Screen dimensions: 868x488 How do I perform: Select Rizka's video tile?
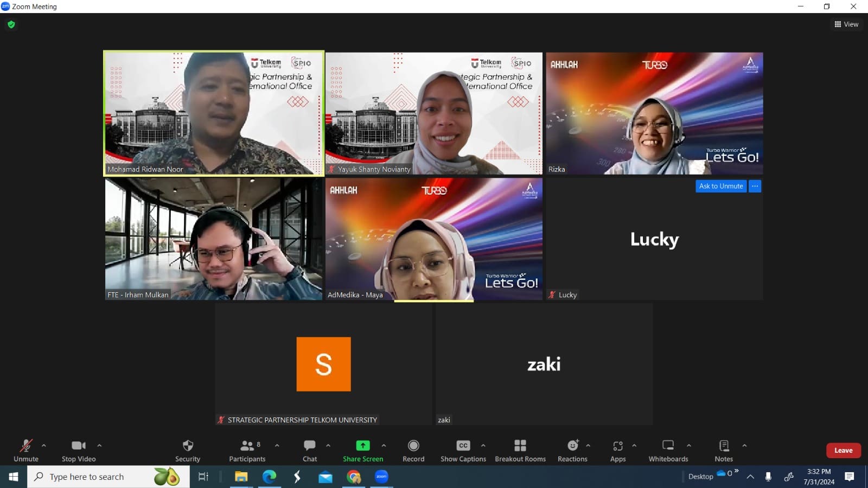click(654, 113)
